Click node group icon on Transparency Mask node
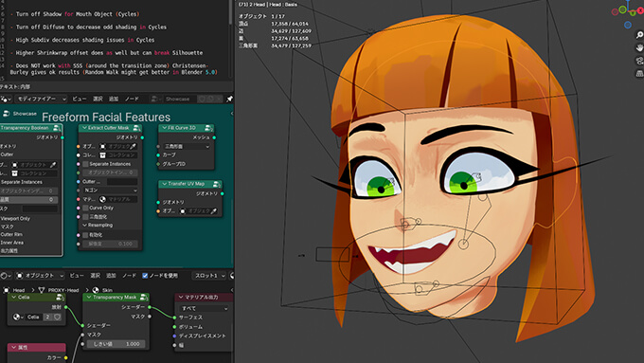 click(x=143, y=298)
